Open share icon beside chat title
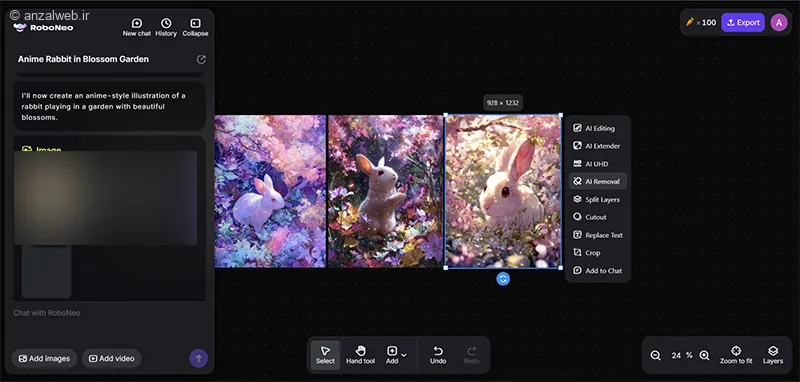 tap(201, 59)
